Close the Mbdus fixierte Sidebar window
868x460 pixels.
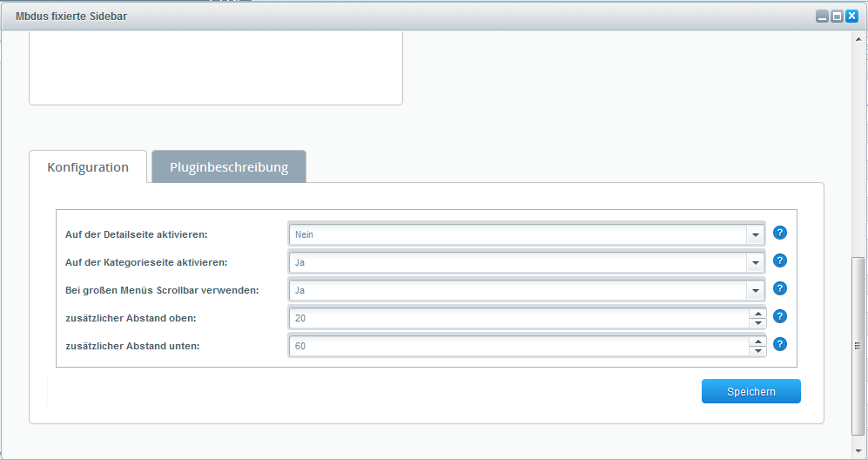(x=851, y=16)
